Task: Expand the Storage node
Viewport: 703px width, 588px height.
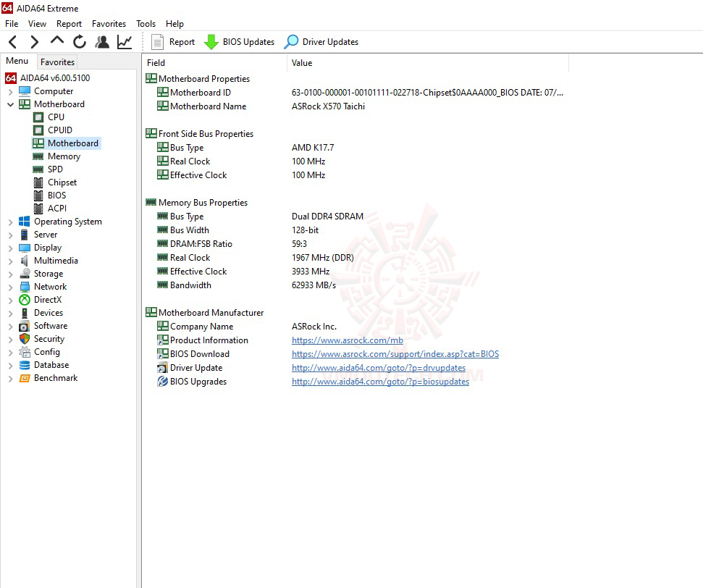Action: click(x=10, y=274)
